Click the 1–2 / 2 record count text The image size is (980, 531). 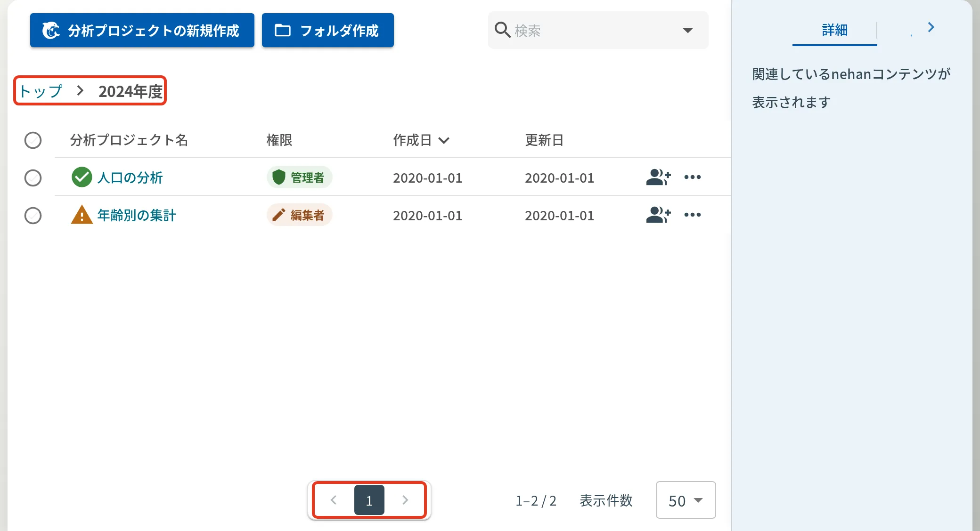(536, 500)
